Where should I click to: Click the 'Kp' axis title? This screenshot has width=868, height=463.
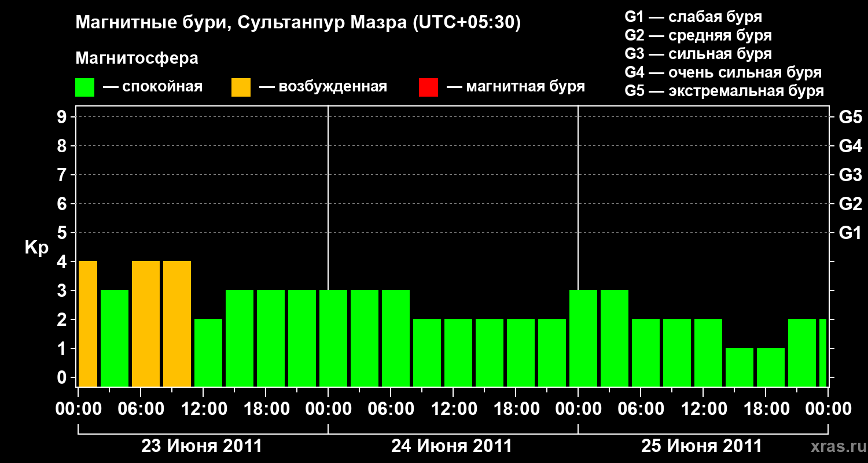point(36,248)
